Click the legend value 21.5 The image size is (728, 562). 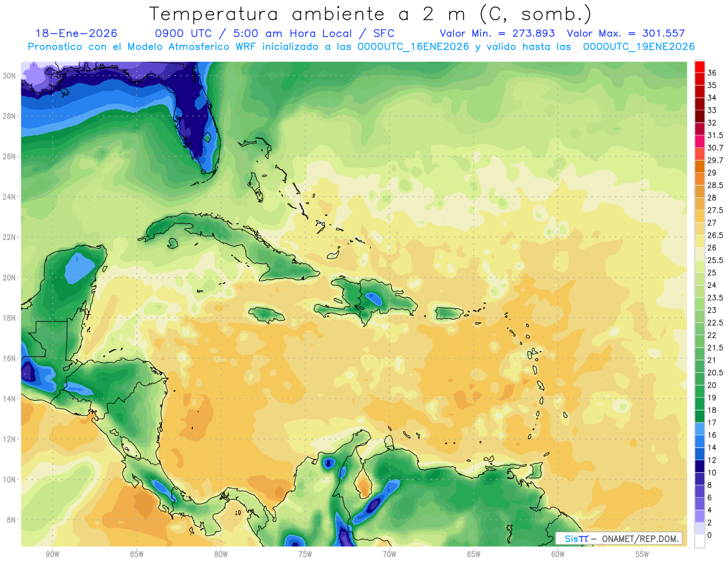(x=715, y=347)
